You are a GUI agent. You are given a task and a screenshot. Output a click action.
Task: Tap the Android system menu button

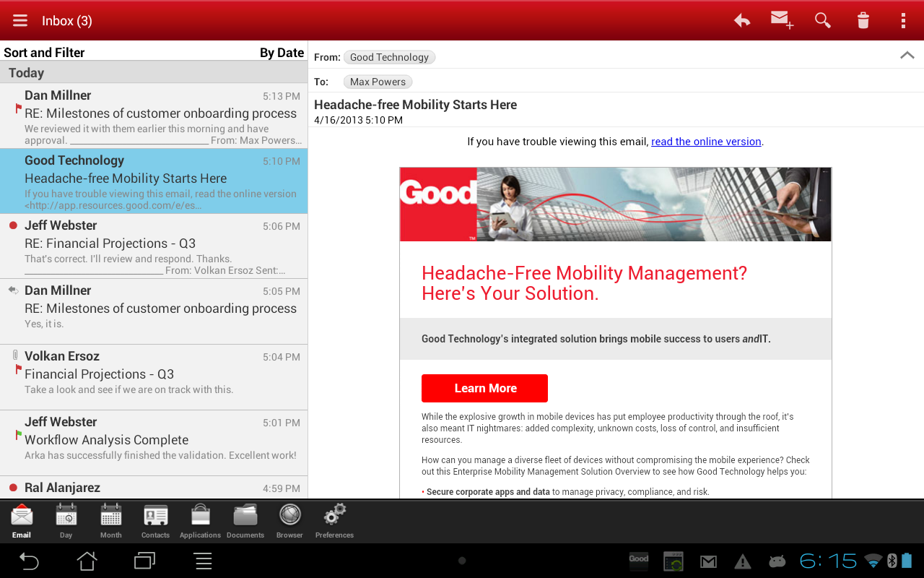point(203,561)
